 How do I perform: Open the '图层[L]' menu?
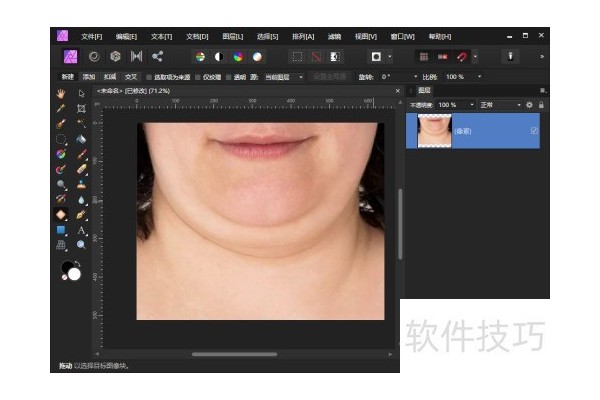pos(232,37)
